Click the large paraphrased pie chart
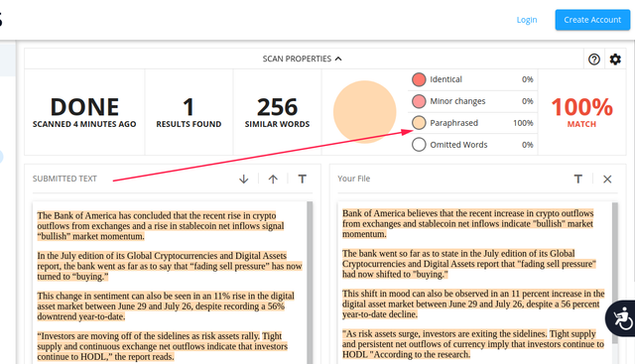635x364 pixels. 364,112
